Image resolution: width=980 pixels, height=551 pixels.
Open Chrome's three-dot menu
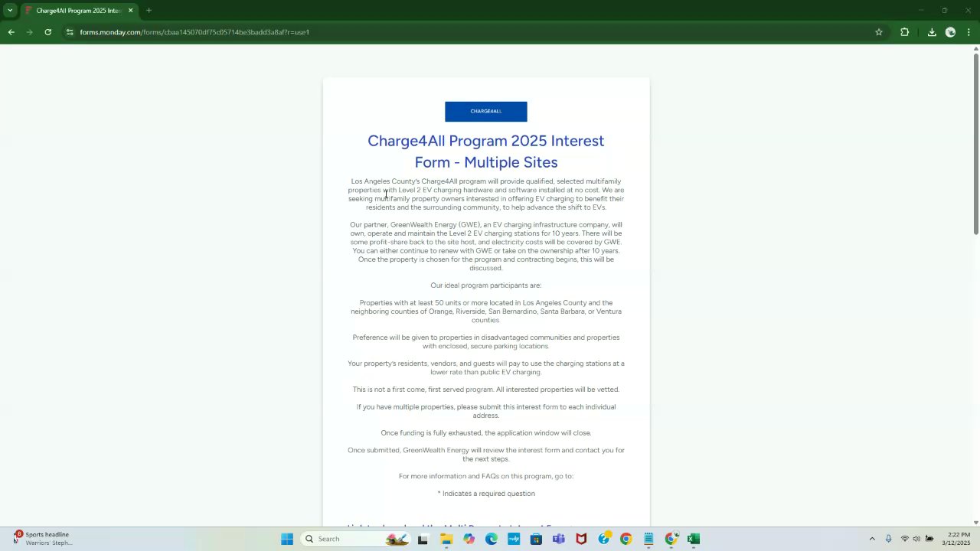tap(969, 32)
